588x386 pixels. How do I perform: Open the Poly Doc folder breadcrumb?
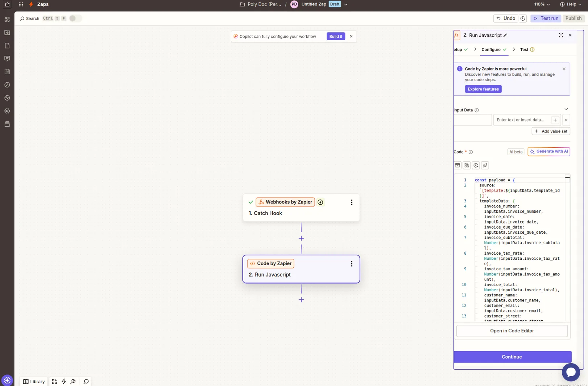pos(261,4)
